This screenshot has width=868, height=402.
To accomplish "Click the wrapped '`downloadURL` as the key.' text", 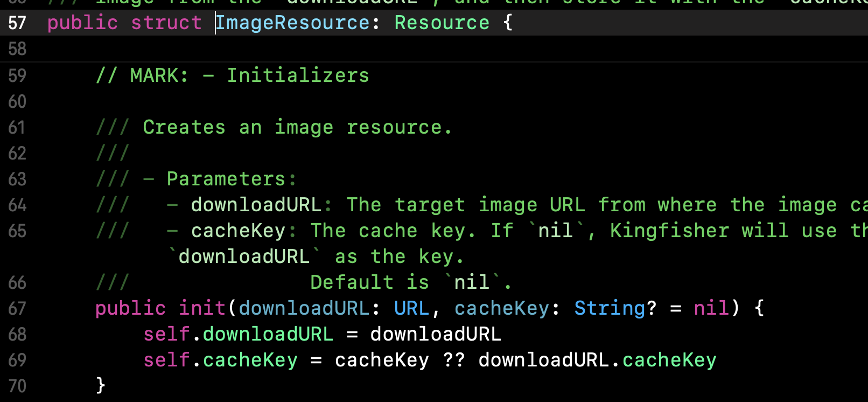I will pos(316,257).
